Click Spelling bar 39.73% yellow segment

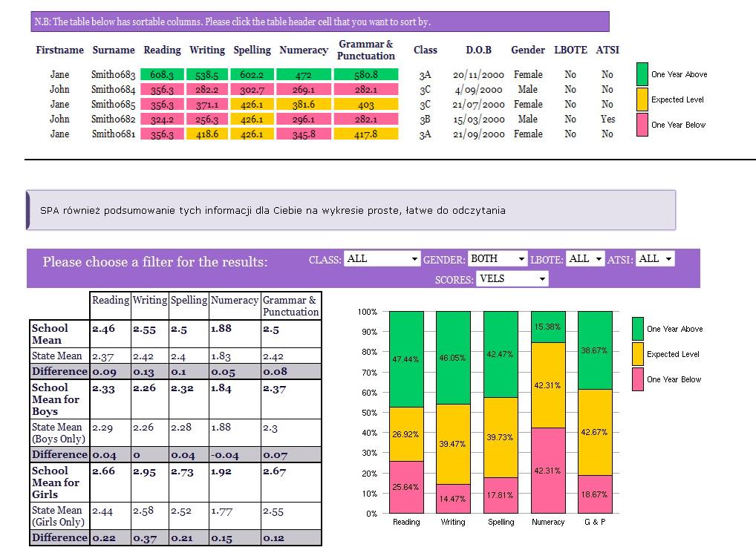[501, 437]
